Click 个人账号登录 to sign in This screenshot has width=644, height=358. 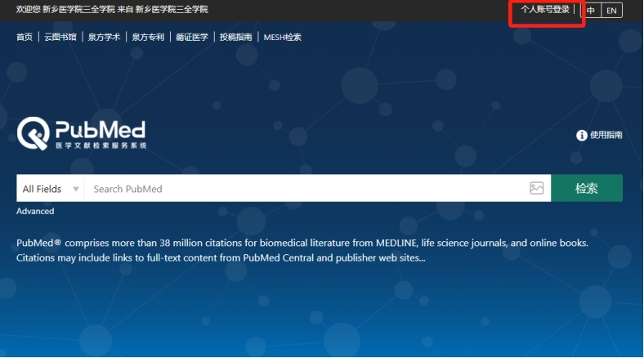click(x=545, y=10)
